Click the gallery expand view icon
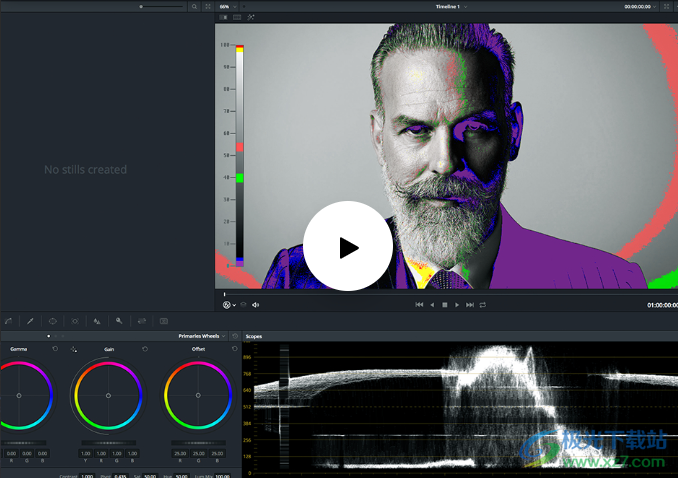Viewport: 678px width, 478px height. pos(208,6)
